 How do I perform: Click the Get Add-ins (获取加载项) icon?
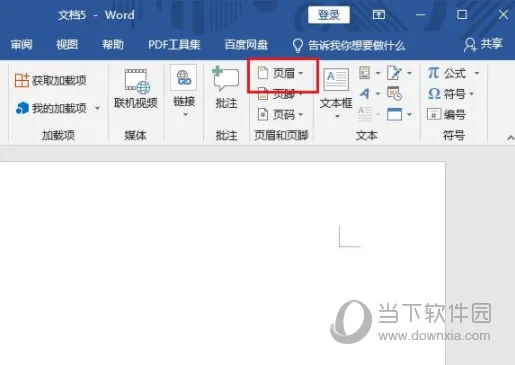(22, 80)
